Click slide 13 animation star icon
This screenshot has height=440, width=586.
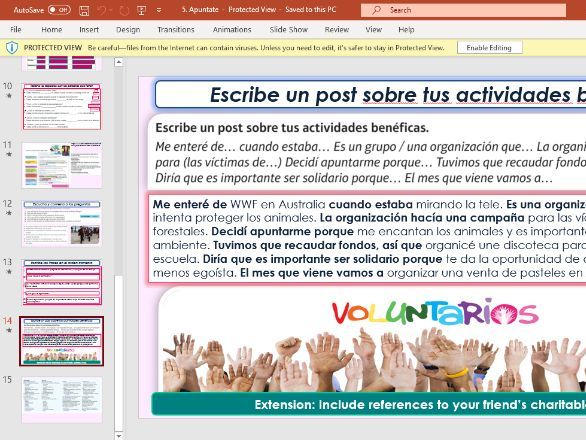tap(9, 272)
